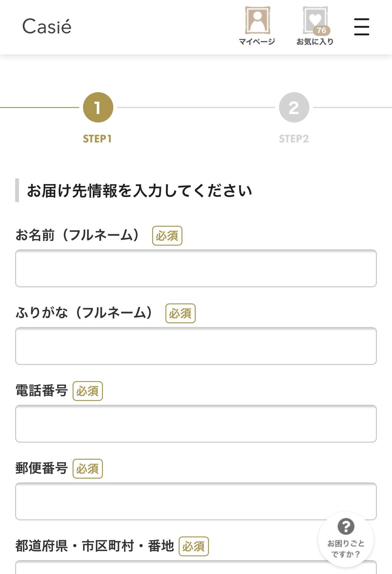Focus the 郵便番号 input field
Viewport: 392px width, 574px height.
(196, 501)
